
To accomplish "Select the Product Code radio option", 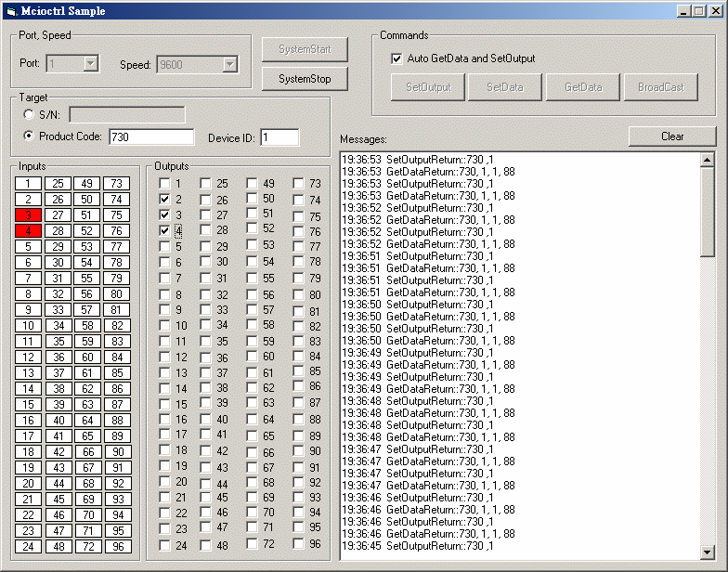I will 29,136.
